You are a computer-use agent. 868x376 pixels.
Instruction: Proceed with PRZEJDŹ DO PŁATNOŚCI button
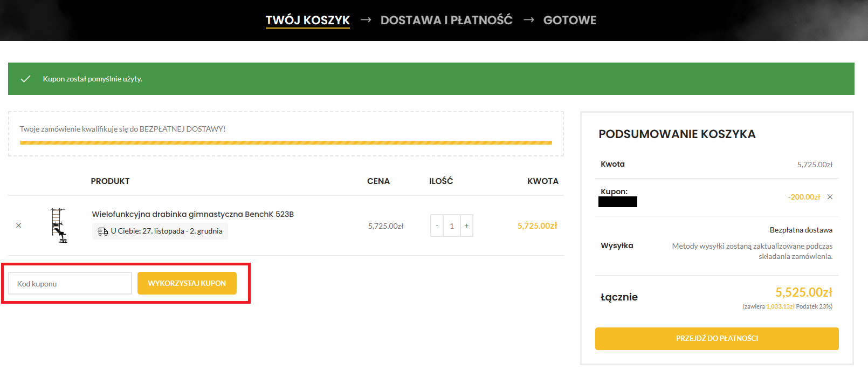click(x=717, y=338)
